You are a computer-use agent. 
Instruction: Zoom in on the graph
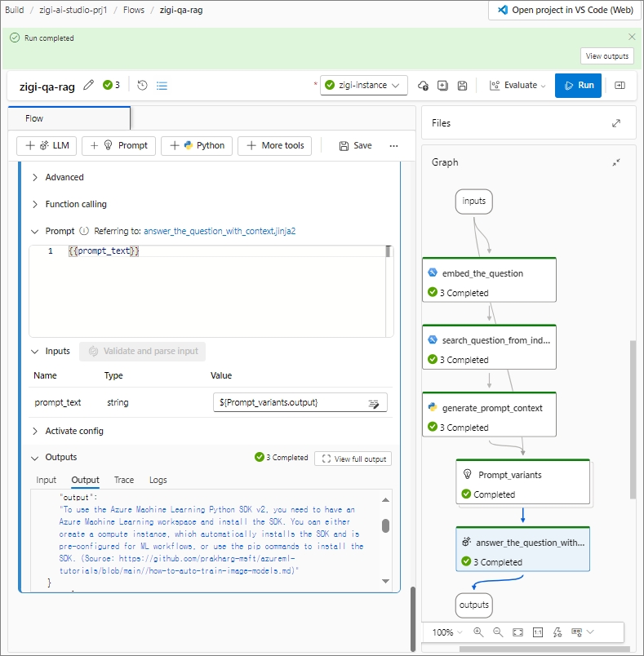click(x=478, y=632)
